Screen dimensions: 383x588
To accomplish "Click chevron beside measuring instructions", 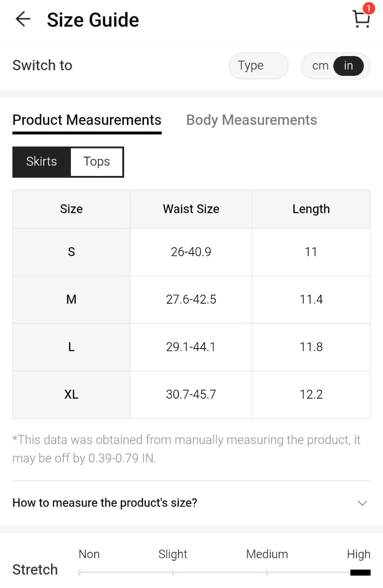I will [362, 503].
